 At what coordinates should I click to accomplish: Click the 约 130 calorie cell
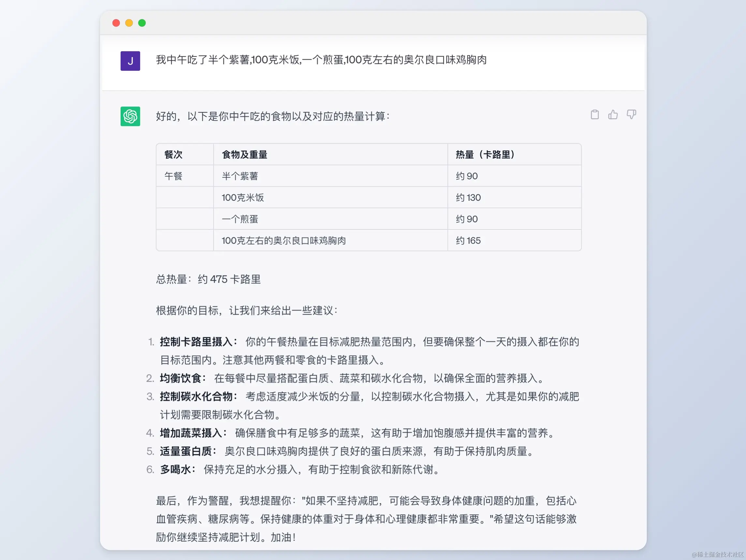coord(468,198)
